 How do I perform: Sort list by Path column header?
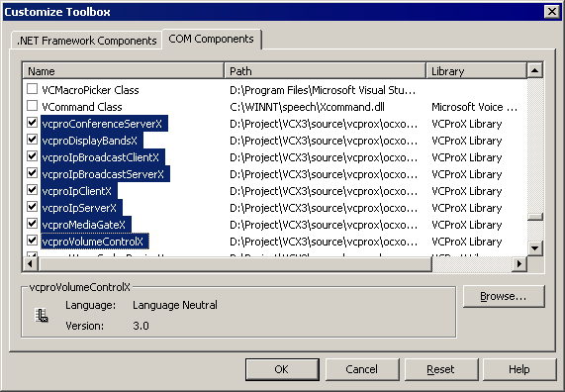[x=325, y=71]
